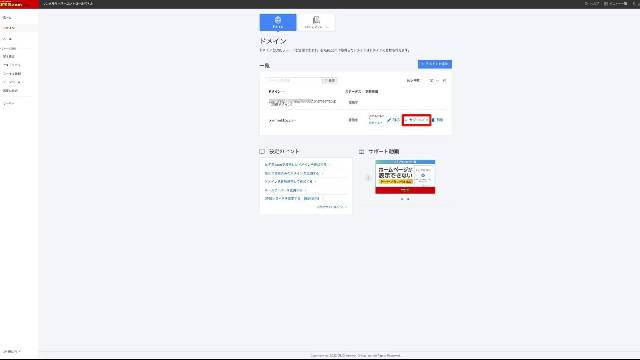
Task: Focus the domain search input field
Action: click(293, 80)
